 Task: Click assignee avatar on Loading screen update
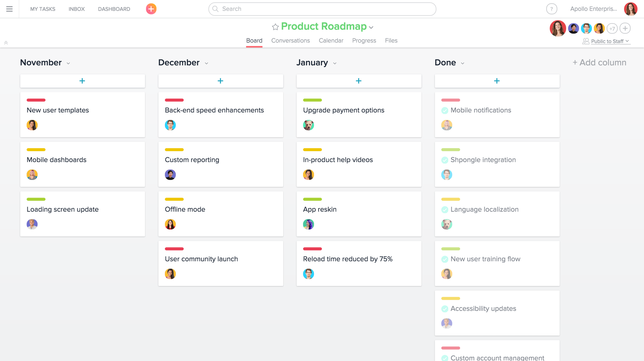click(32, 224)
